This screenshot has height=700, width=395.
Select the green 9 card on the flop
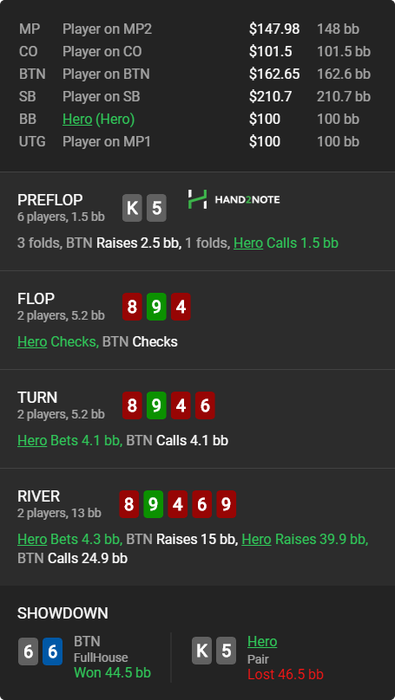coord(157,307)
